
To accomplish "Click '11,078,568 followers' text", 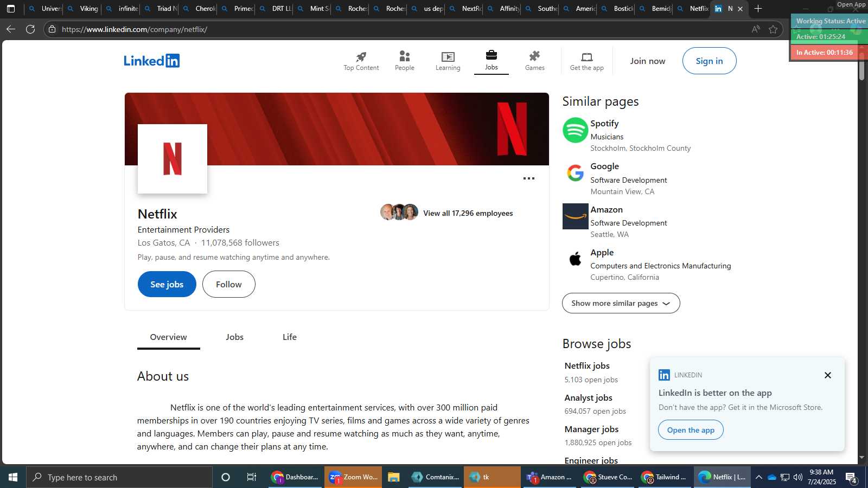I will point(240,243).
